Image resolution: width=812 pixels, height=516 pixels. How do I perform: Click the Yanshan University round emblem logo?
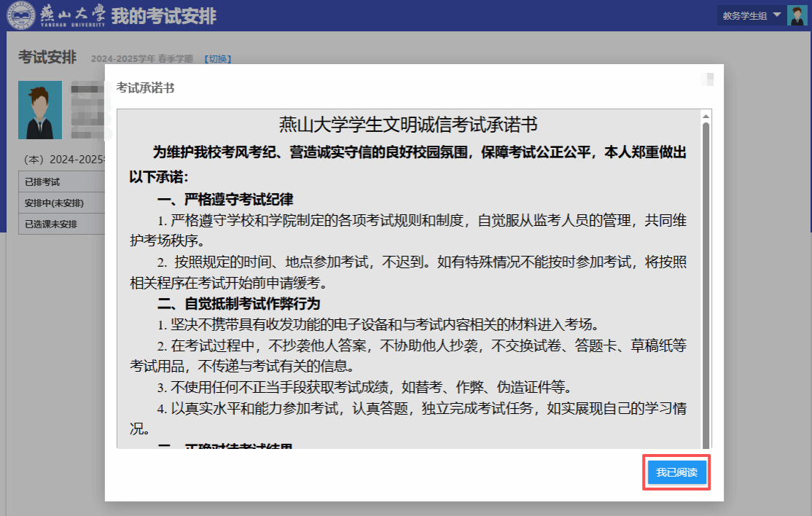20,15
